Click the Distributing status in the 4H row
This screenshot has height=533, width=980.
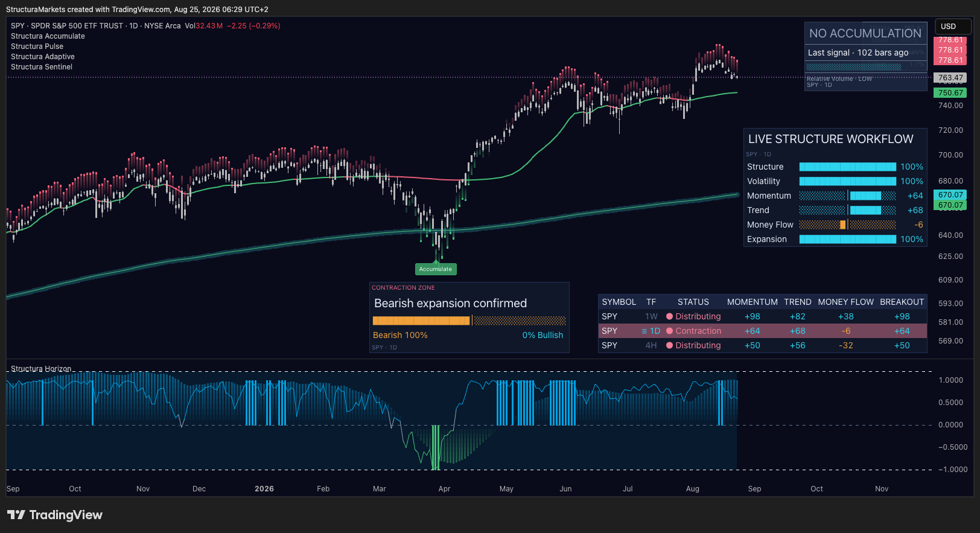click(698, 345)
